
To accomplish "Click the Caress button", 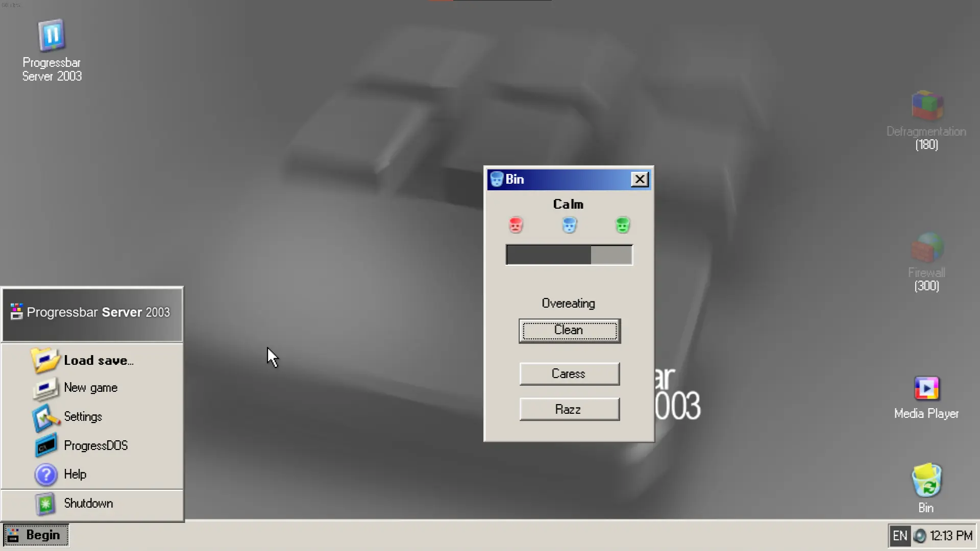I will pos(570,374).
